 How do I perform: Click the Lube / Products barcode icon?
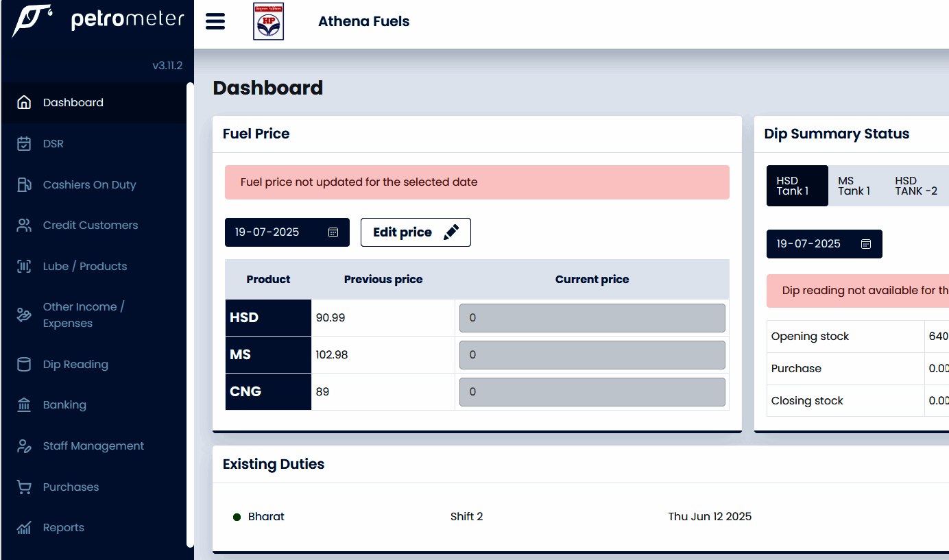24,267
